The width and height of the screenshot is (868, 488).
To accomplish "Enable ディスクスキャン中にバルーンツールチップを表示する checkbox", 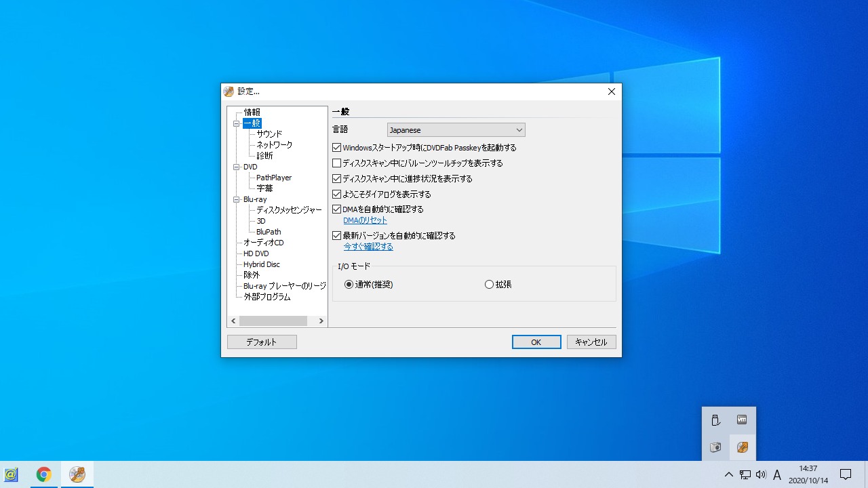I will click(336, 163).
